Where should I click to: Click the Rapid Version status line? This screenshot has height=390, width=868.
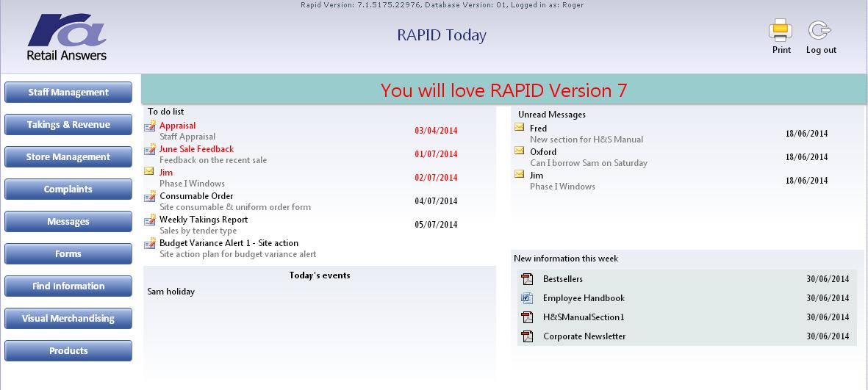pos(442,5)
